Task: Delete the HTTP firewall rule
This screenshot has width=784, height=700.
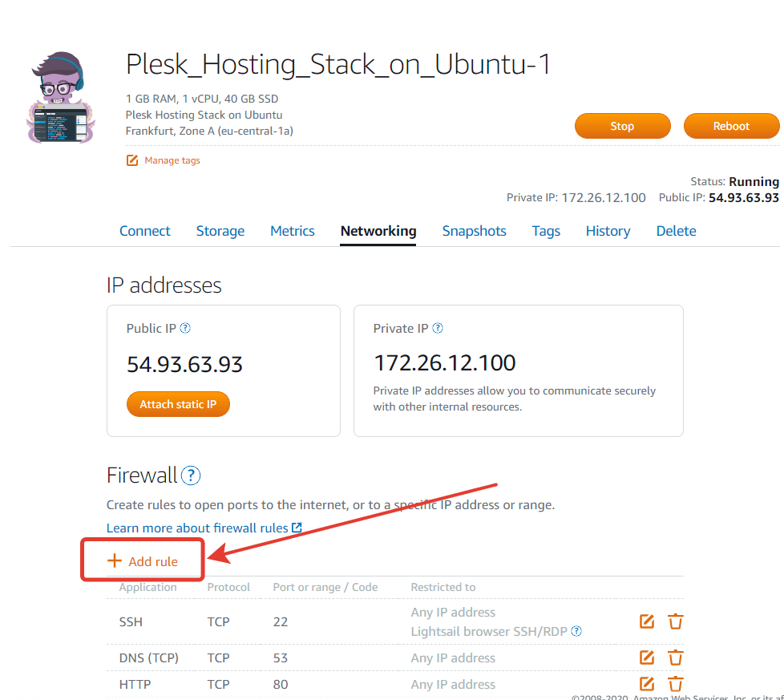Action: 676,683
